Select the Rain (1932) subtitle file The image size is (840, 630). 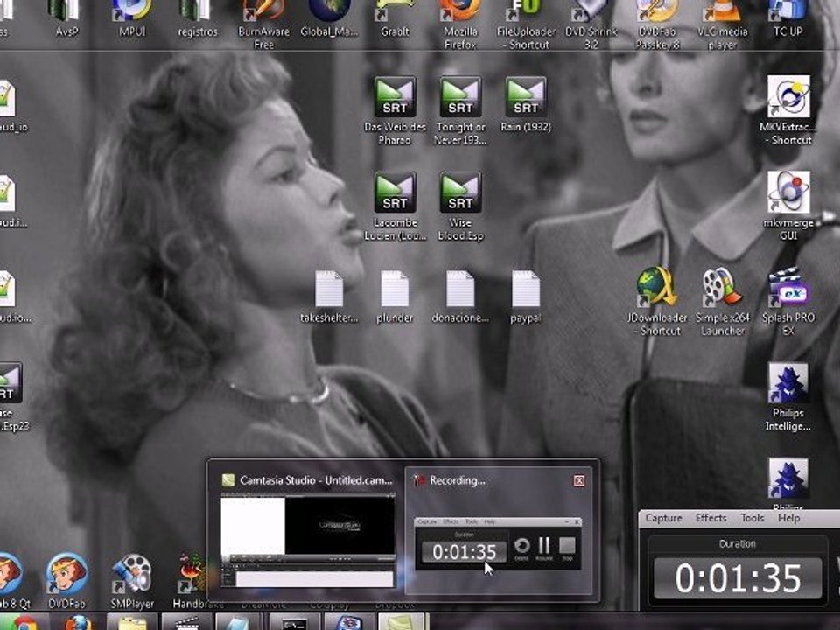click(x=526, y=105)
